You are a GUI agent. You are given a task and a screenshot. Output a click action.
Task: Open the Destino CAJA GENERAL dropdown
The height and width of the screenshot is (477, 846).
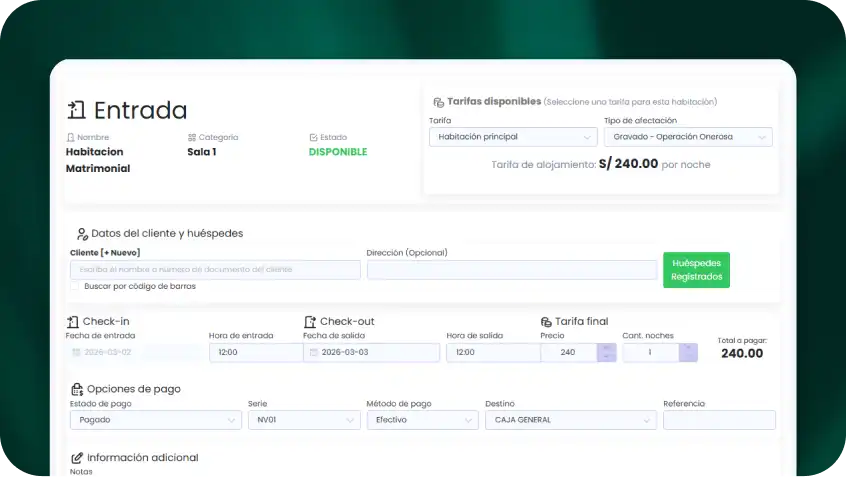point(571,420)
